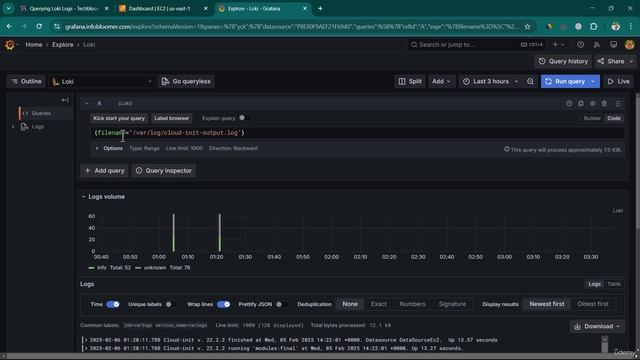Bookmark this page with the star icon
640x360 pixels.
(527, 27)
